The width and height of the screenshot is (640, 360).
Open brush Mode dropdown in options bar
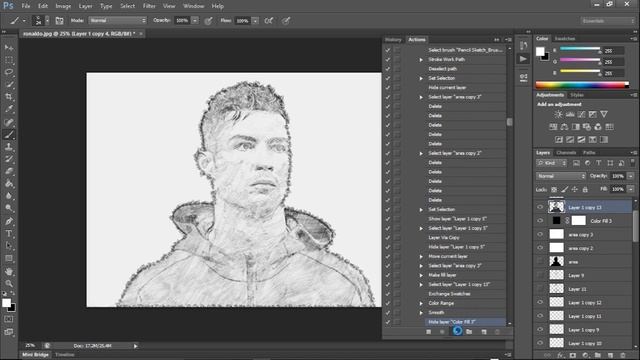(x=118, y=20)
